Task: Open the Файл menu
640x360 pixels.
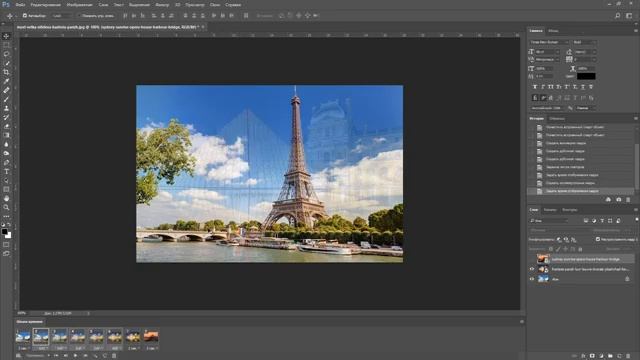Action: pos(20,5)
